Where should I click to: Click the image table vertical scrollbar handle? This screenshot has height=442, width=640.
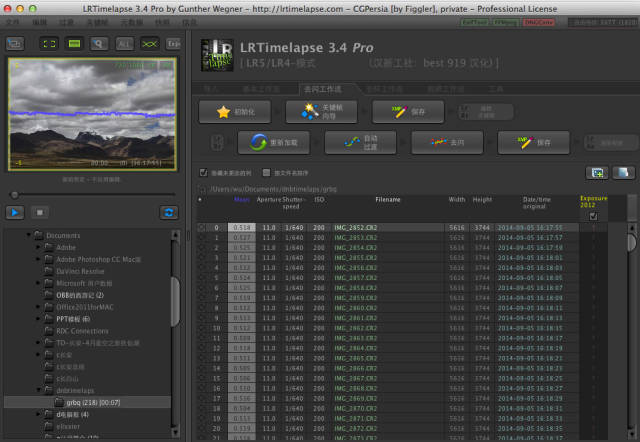coord(631,242)
